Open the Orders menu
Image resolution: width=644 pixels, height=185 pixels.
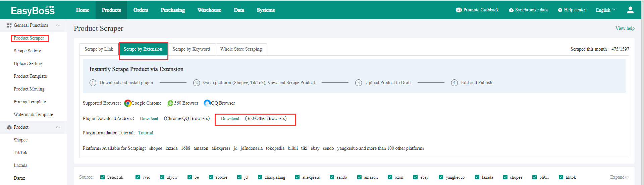(141, 10)
